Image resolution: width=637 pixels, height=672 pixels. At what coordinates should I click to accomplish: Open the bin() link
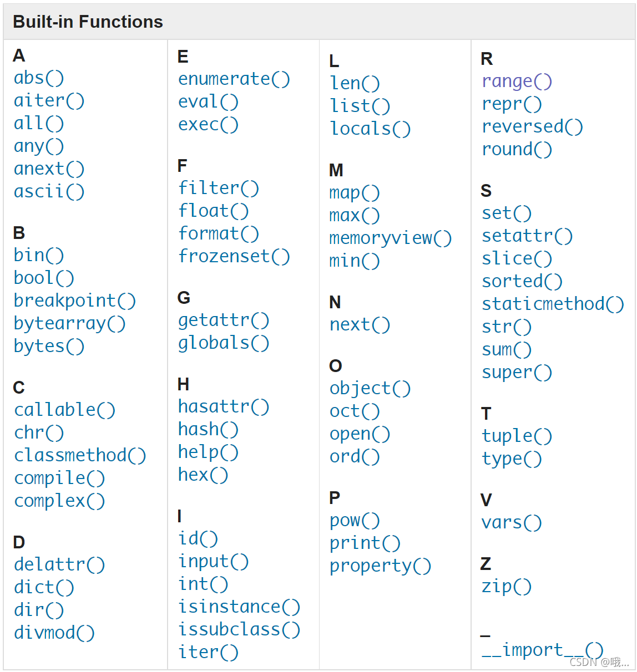point(39,256)
